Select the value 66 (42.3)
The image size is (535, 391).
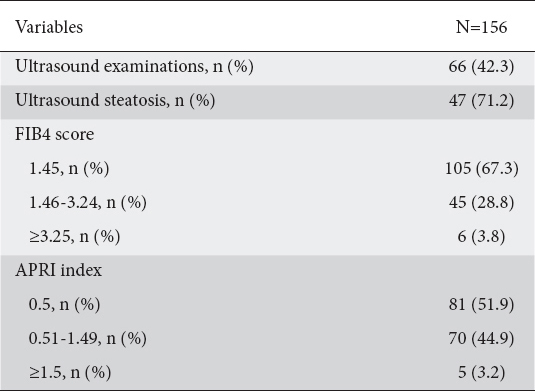481,66
